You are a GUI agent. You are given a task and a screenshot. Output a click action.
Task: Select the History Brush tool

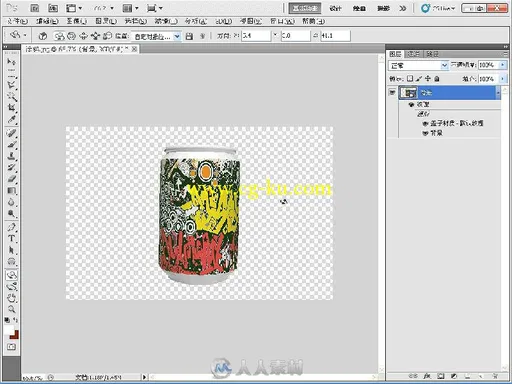[x=11, y=167]
